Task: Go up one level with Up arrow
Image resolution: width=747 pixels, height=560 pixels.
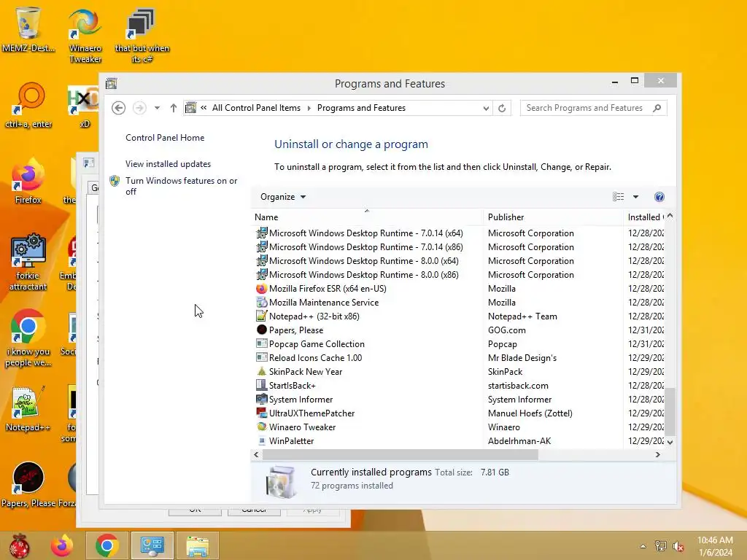Action: click(x=174, y=108)
